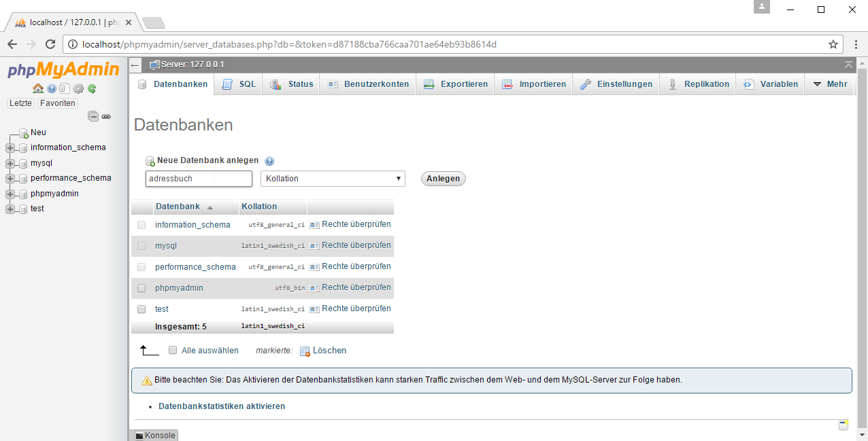Collapse all tree nodes with minus icon

click(94, 116)
